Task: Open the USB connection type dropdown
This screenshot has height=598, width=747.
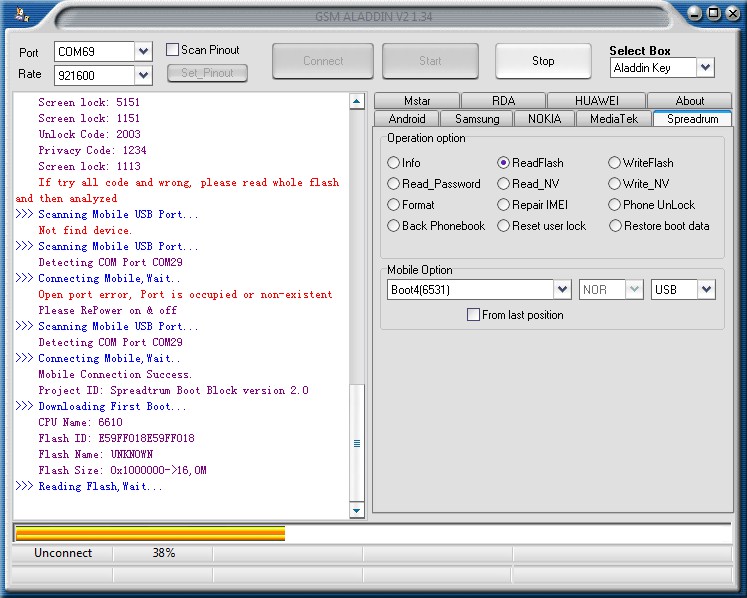Action: [x=706, y=289]
